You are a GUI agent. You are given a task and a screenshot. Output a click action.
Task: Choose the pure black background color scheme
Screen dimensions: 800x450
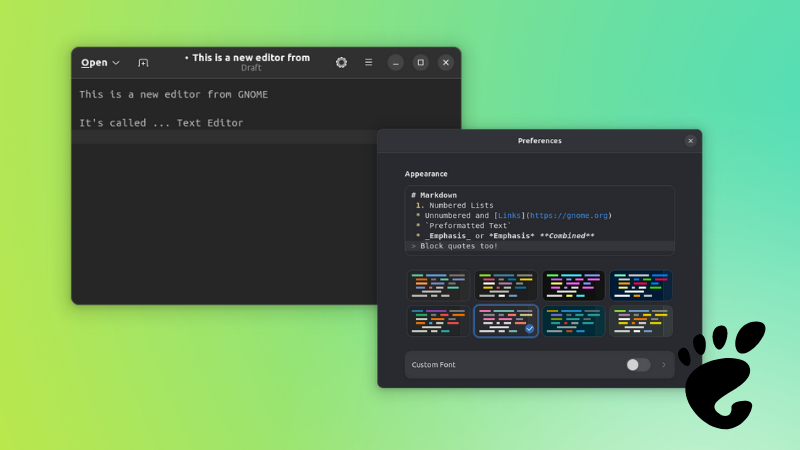(x=573, y=285)
